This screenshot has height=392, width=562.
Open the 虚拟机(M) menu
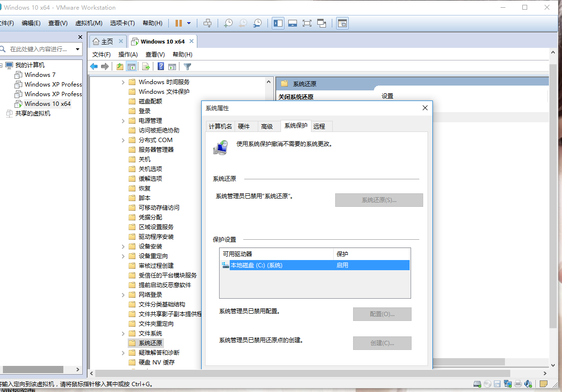pos(89,23)
